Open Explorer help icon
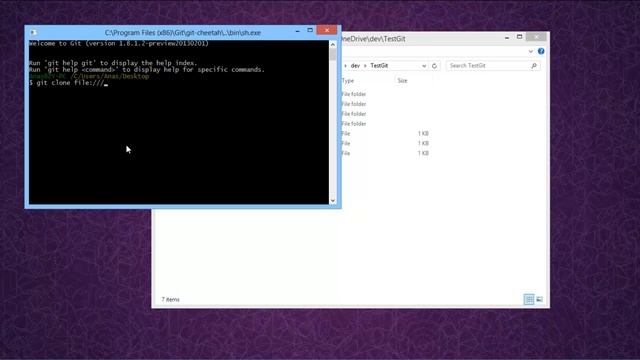 541,51
